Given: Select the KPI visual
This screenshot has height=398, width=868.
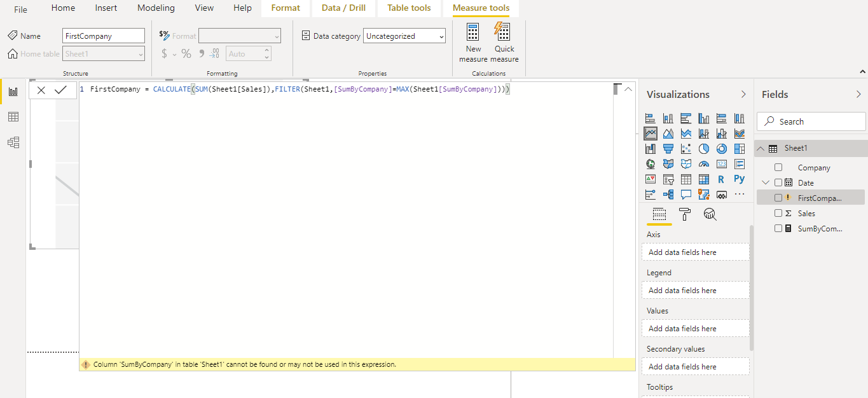Looking at the screenshot, I should coord(651,179).
